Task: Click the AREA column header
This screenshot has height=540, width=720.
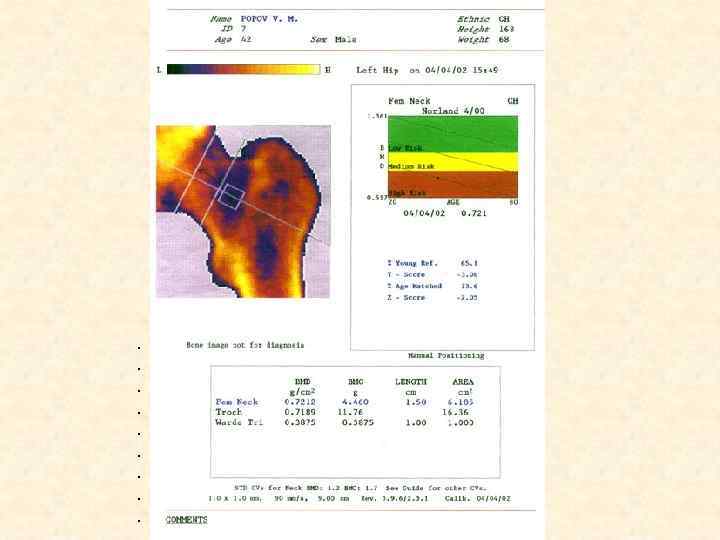Action: (463, 382)
